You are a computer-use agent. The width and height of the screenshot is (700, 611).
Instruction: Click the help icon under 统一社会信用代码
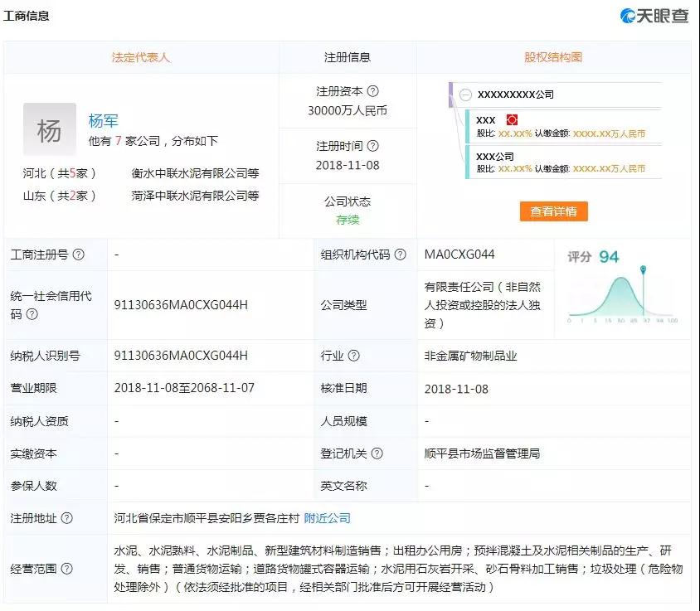[x=32, y=314]
